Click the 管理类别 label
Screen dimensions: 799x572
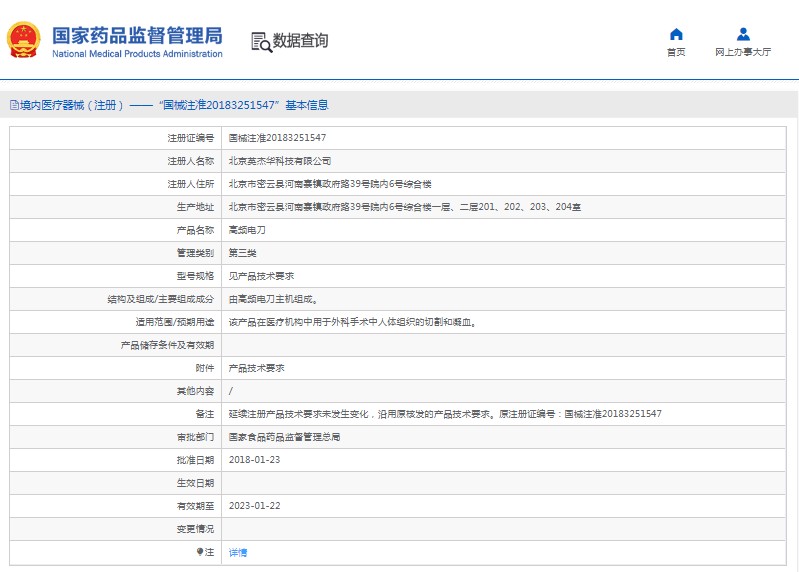(195, 253)
